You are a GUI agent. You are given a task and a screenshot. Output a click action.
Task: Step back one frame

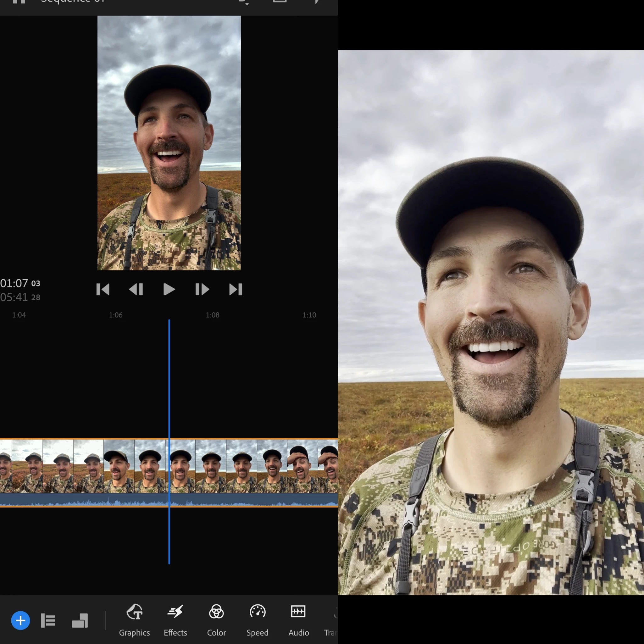(136, 289)
